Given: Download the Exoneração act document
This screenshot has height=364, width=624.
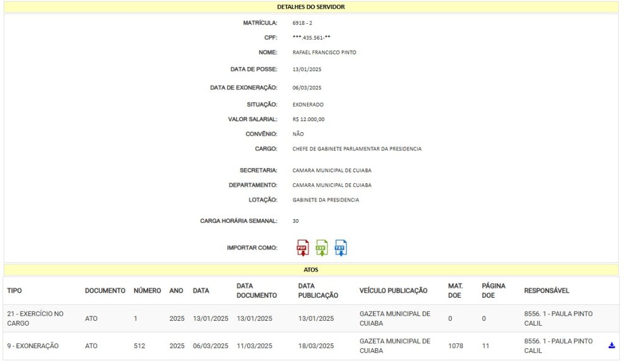Looking at the screenshot, I should 612,345.
